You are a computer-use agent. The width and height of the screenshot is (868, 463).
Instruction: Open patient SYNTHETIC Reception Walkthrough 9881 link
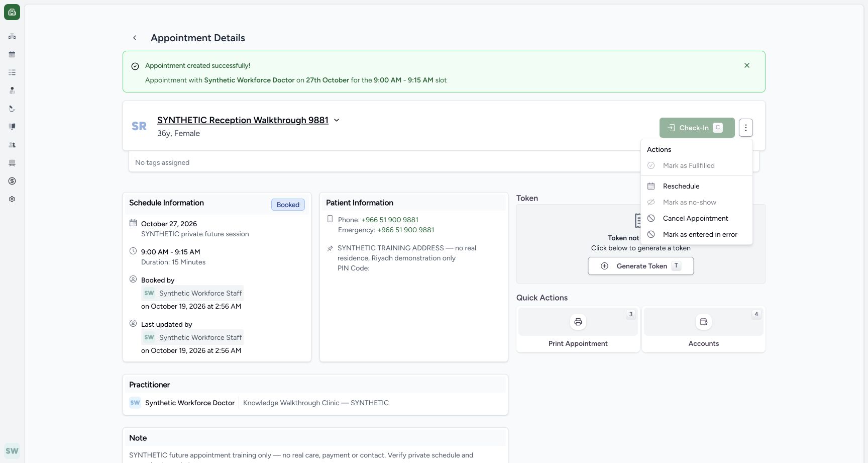(x=243, y=120)
